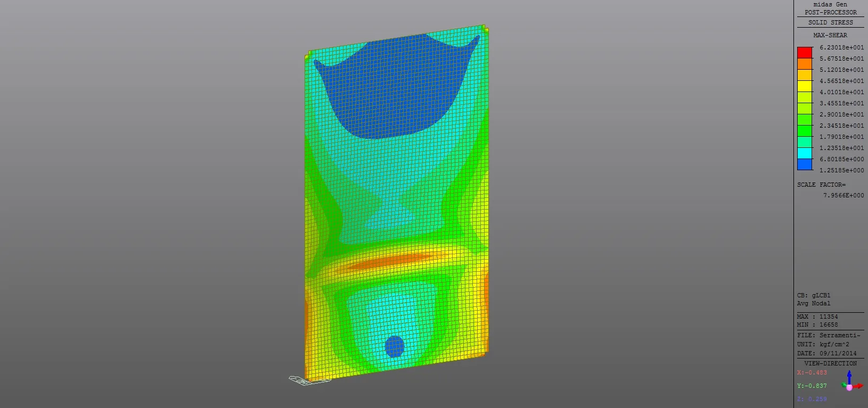Image resolution: width=868 pixels, height=408 pixels.
Task: Click the Z: 0.259 view direction value
Action: pos(812,399)
